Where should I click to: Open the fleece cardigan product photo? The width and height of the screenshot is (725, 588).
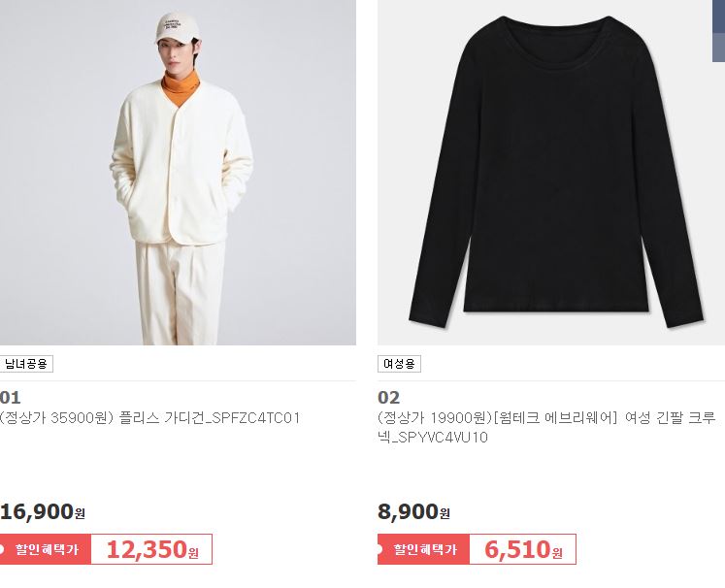coord(178,173)
